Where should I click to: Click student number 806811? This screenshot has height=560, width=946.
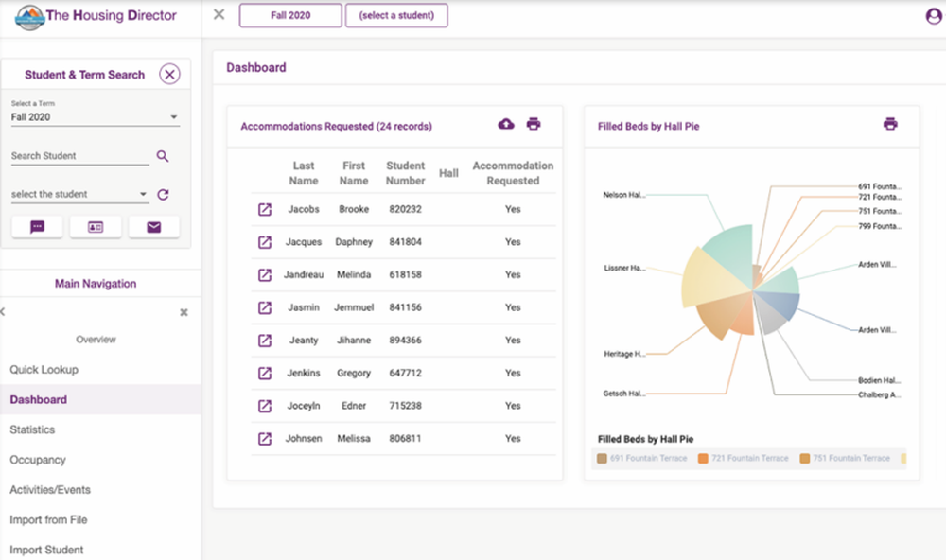[406, 439]
